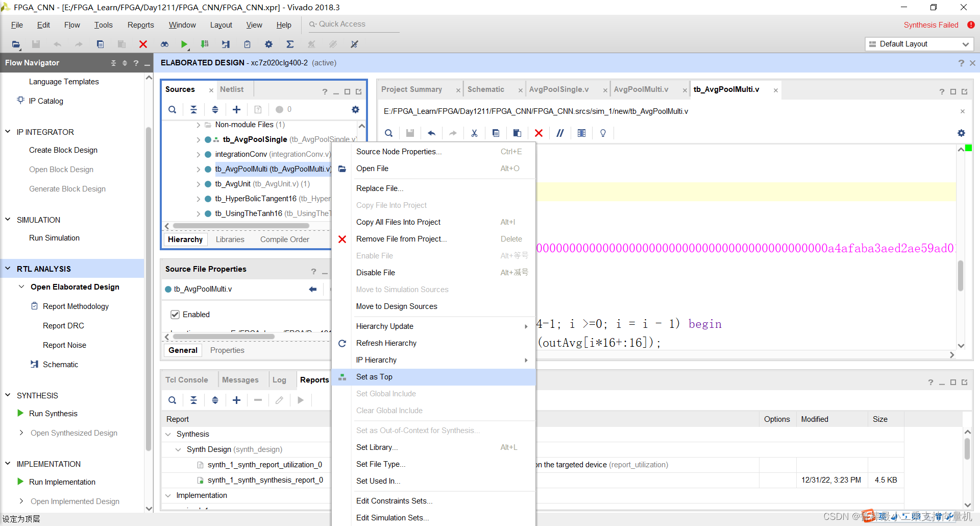Collapse Open Elaborated Design node
The image size is (980, 526).
tap(21, 287)
